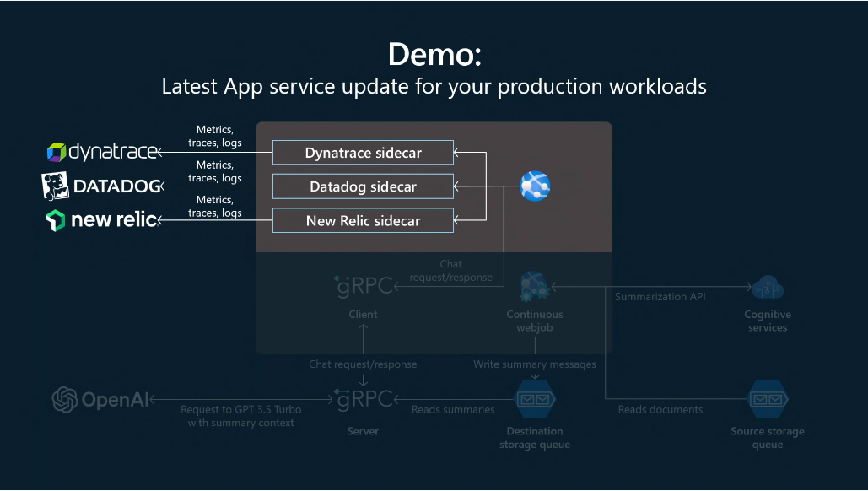Click 'Metrics, traces, logs' beside Datadog
Image resolution: width=868 pixels, height=491 pixels.
point(215,171)
